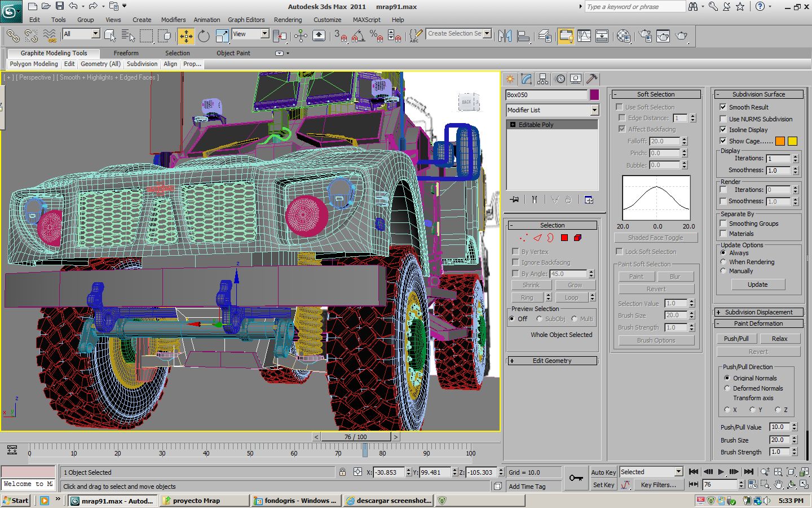Open the Modifiers menu

173,20
